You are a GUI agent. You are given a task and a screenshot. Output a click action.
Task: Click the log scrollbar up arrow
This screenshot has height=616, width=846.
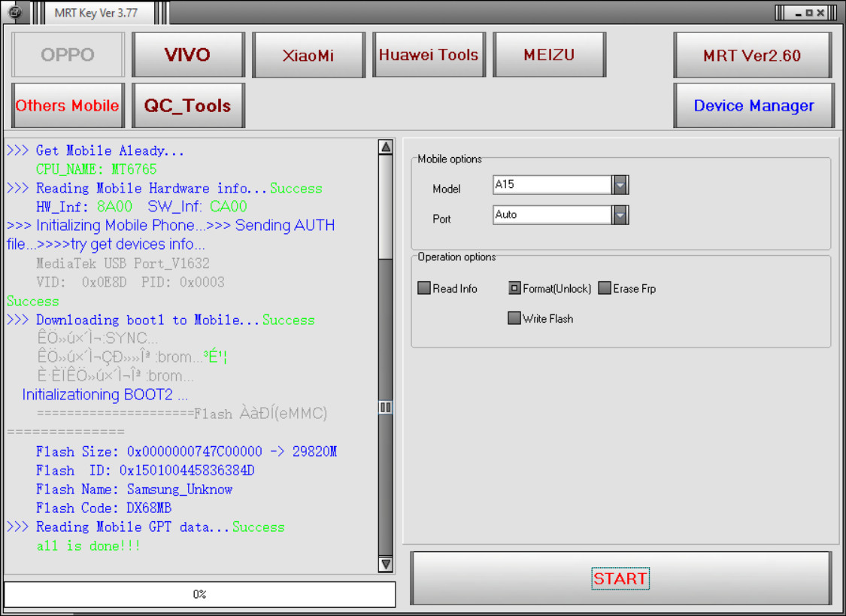pos(386,147)
